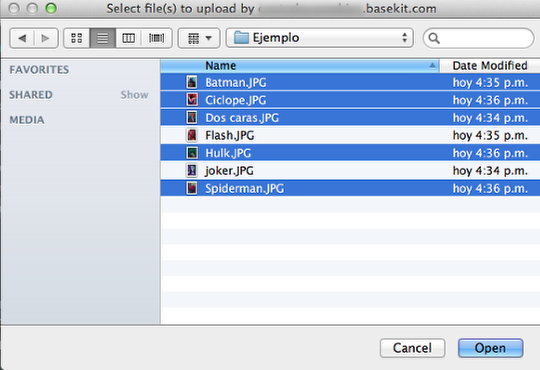
Task: Expand the SHARED sidebar section
Action: point(31,95)
